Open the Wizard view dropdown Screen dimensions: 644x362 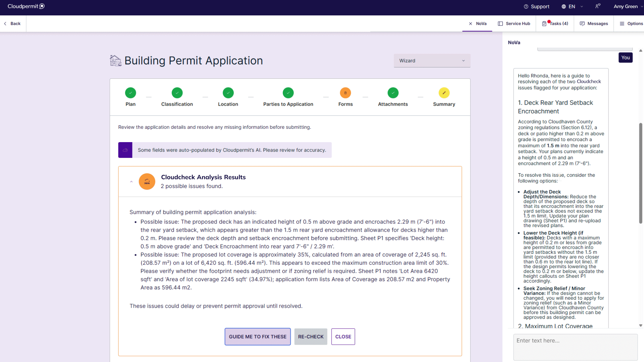tap(432, 61)
